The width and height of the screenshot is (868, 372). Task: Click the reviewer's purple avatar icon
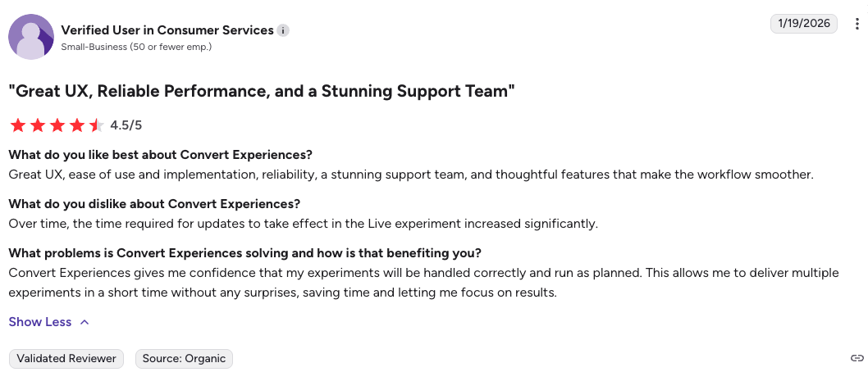(x=31, y=37)
